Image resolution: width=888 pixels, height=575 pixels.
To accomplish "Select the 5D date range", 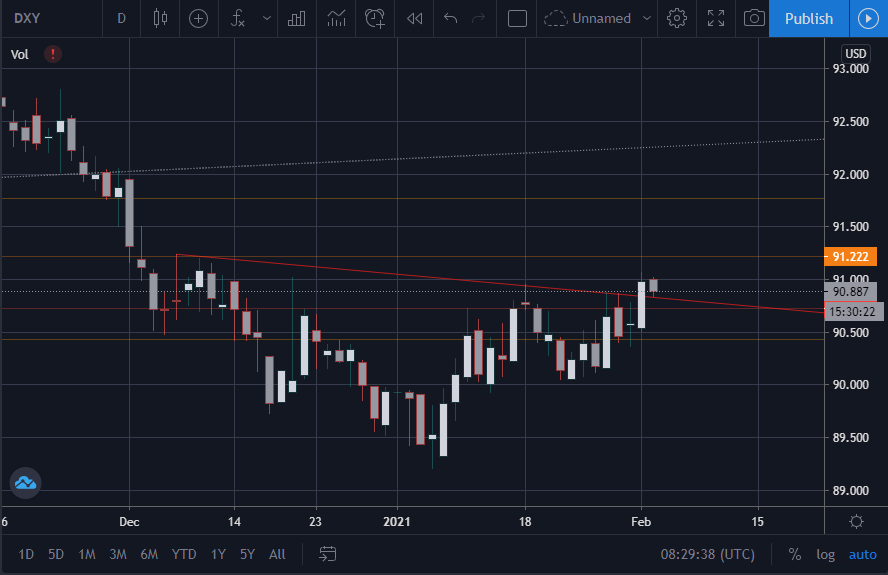I will point(56,554).
